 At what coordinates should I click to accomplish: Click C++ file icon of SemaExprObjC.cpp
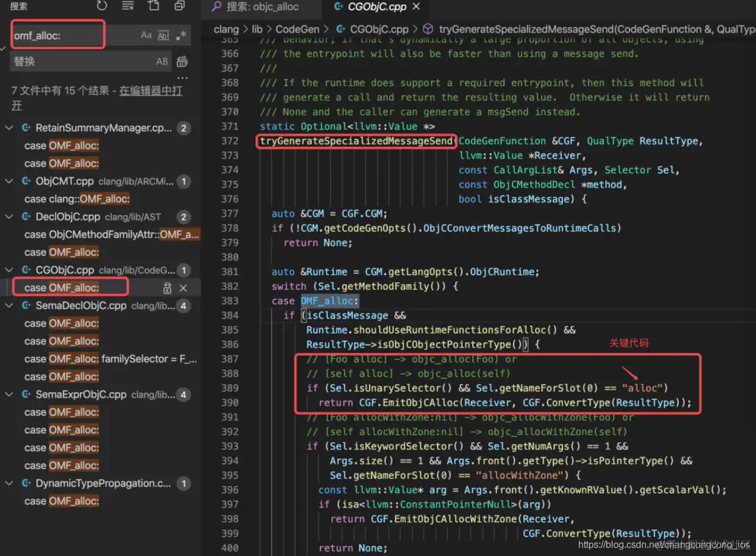pyautogui.click(x=26, y=394)
